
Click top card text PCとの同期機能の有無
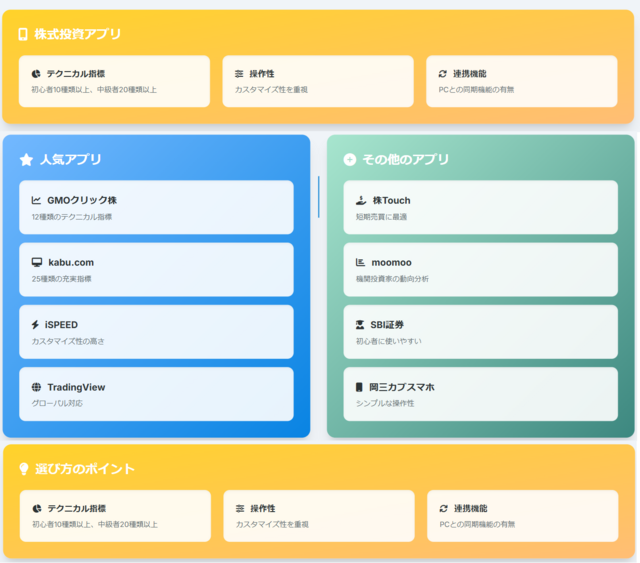coord(476,90)
